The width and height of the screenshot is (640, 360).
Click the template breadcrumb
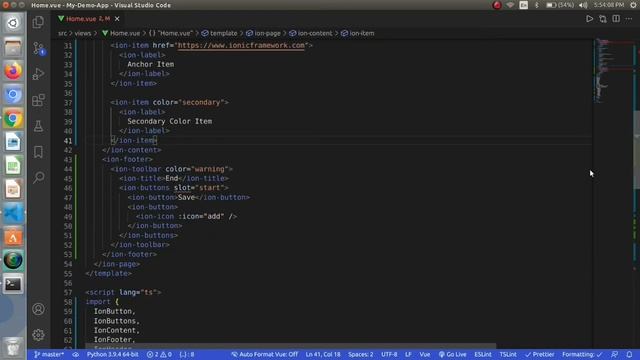click(220, 33)
